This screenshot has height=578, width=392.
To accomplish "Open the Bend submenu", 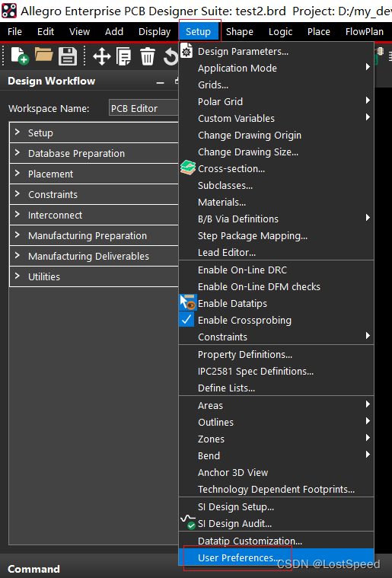I will click(276, 456).
